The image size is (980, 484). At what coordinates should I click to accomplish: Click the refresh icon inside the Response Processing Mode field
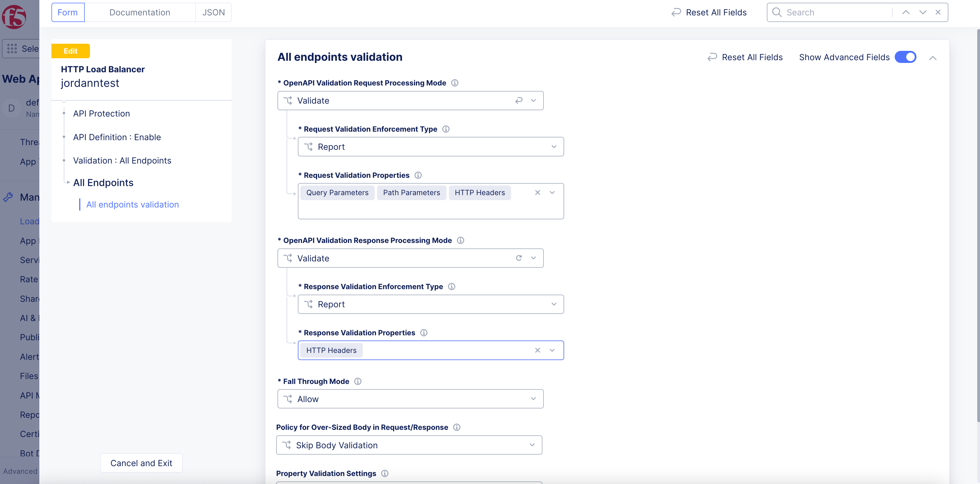pos(519,258)
